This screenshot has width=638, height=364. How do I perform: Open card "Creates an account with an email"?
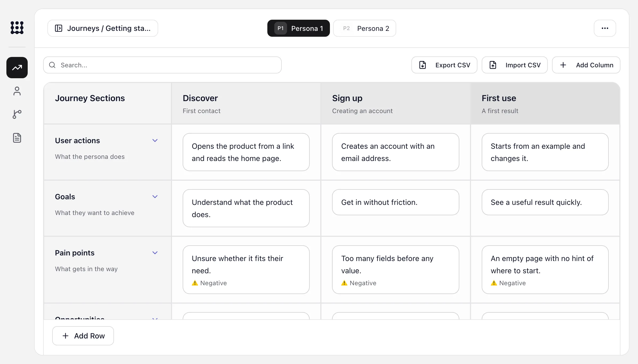tap(395, 152)
